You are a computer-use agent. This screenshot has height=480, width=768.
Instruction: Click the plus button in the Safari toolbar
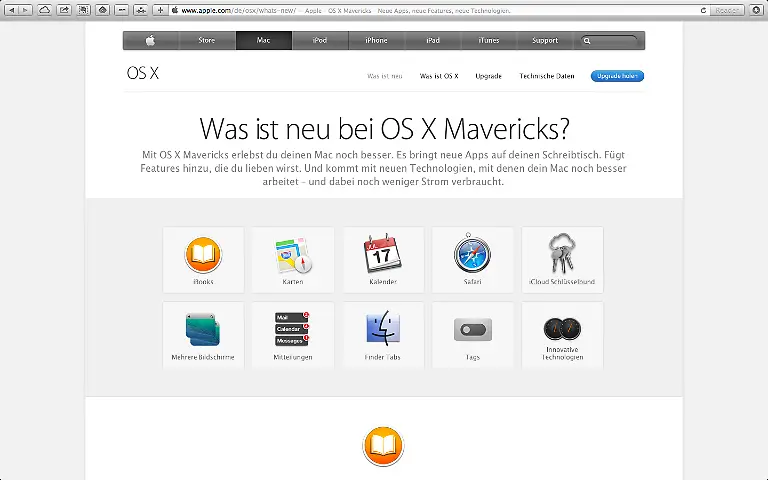160,10
